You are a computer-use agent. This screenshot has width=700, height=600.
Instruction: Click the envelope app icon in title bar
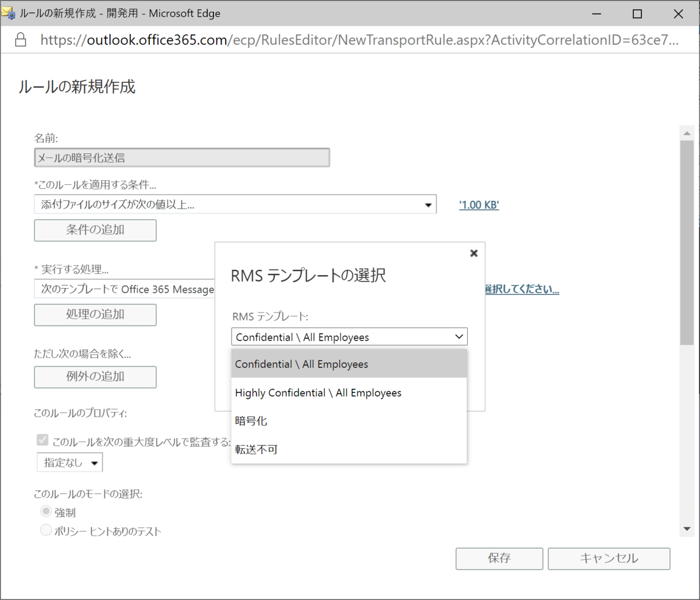(8, 13)
